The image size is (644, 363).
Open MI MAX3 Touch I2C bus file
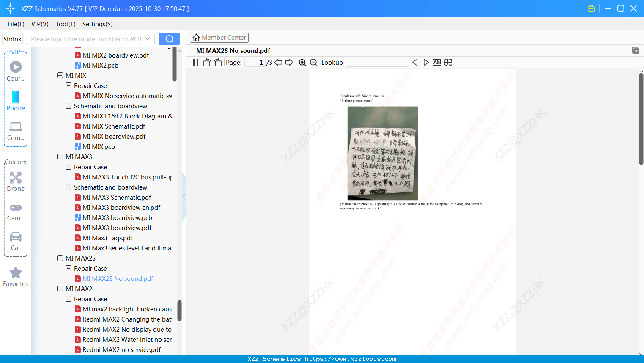(x=127, y=177)
